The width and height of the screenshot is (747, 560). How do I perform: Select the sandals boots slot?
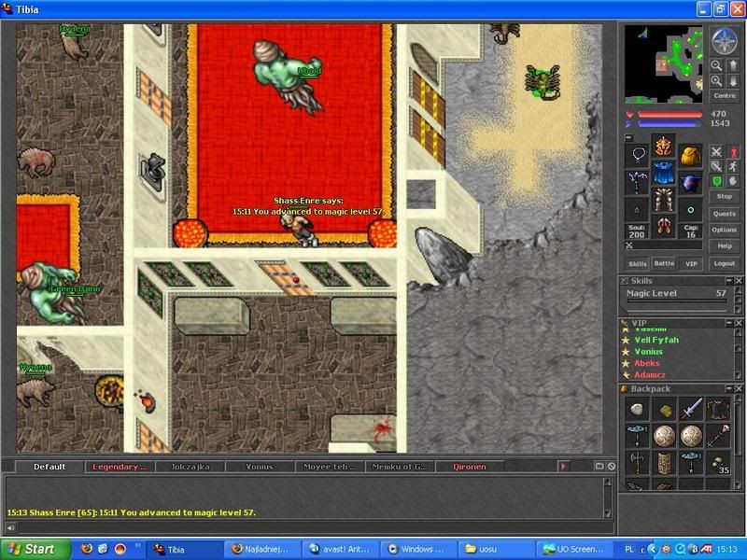point(664,226)
